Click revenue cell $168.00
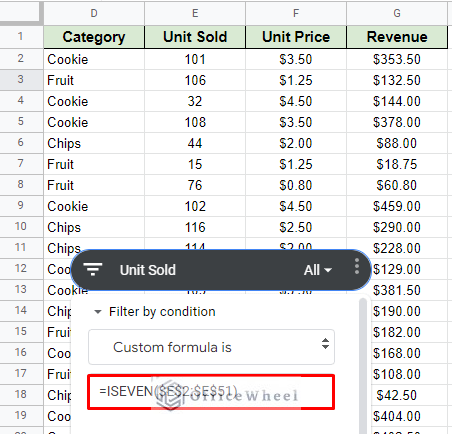This screenshot has width=452, height=434. 409,353
